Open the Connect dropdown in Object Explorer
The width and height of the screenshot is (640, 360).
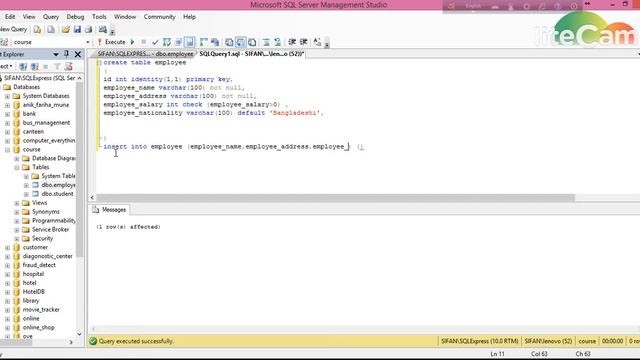6,66
